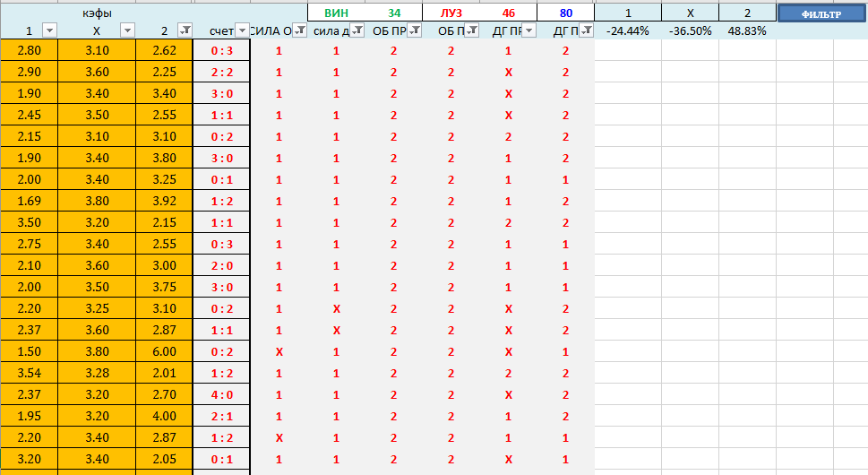
Task: Select the odds cell 2.62
Action: click(165, 50)
